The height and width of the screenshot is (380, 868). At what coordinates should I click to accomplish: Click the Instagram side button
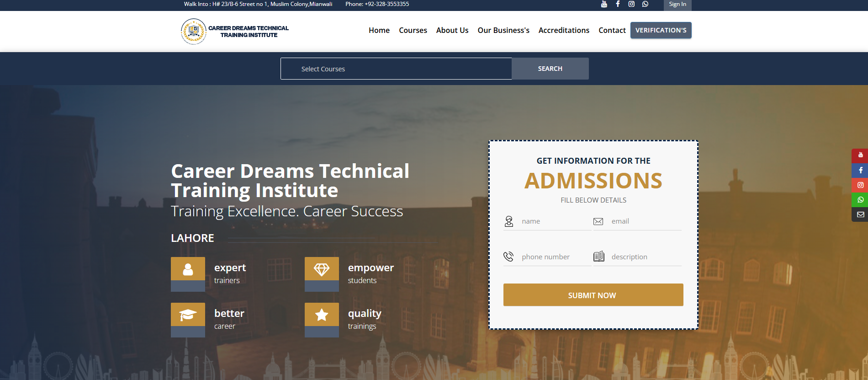click(860, 185)
